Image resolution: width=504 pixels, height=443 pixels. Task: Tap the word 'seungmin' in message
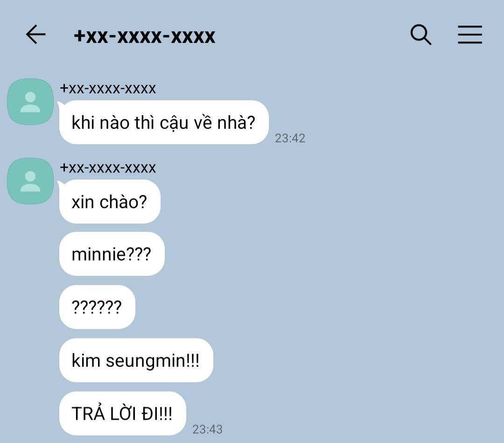[146, 361]
